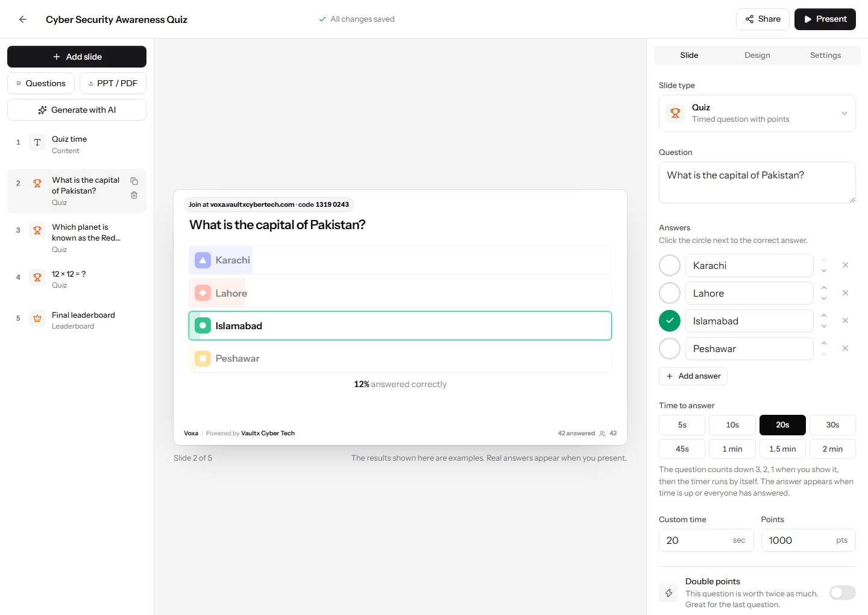Viewport: 868px width, 615px height.
Task: Click the Question text field
Action: (x=757, y=182)
